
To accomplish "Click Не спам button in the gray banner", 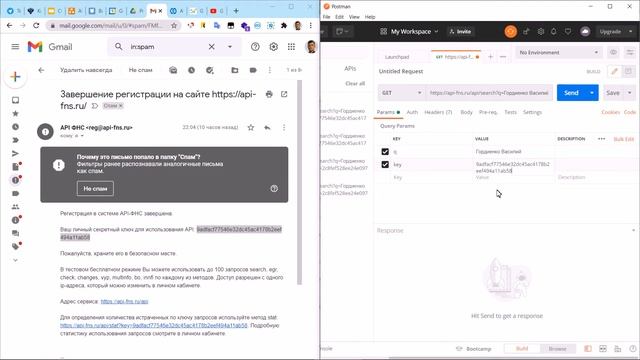I will 95,189.
